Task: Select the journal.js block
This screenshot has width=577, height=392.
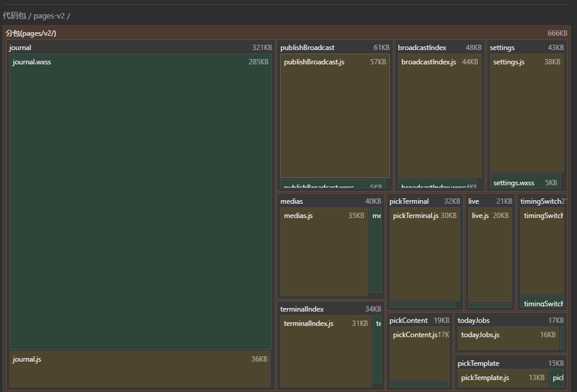Action: 140,369
